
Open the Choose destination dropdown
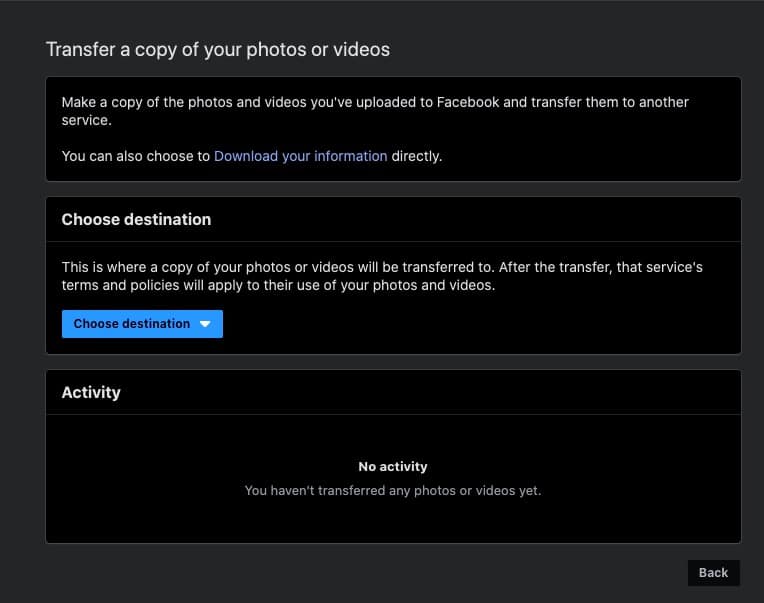click(x=142, y=324)
